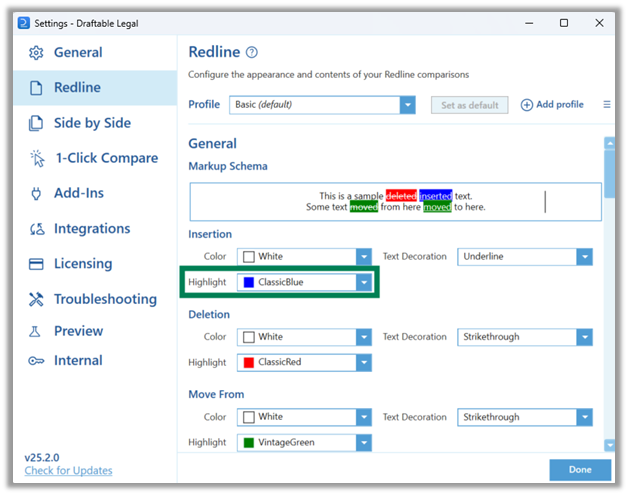Click the Set as default button
628x495 pixels.
tap(469, 105)
